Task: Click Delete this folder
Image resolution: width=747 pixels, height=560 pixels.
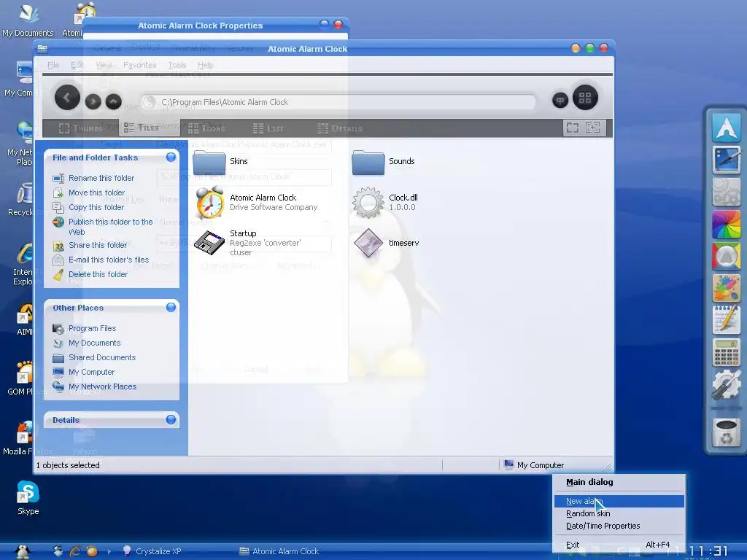Action: pyautogui.click(x=98, y=274)
